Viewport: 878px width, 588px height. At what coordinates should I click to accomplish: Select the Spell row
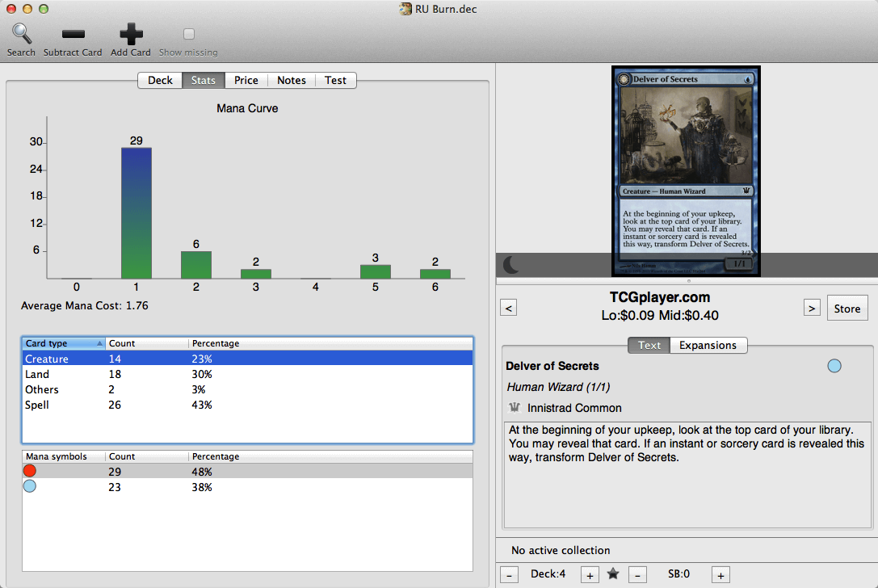247,405
